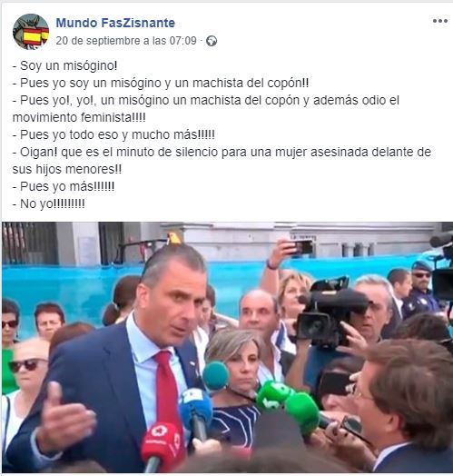Click the last line 'No yo!!!!!!!!!'
The height and width of the screenshot is (476, 453).
[x=48, y=203]
